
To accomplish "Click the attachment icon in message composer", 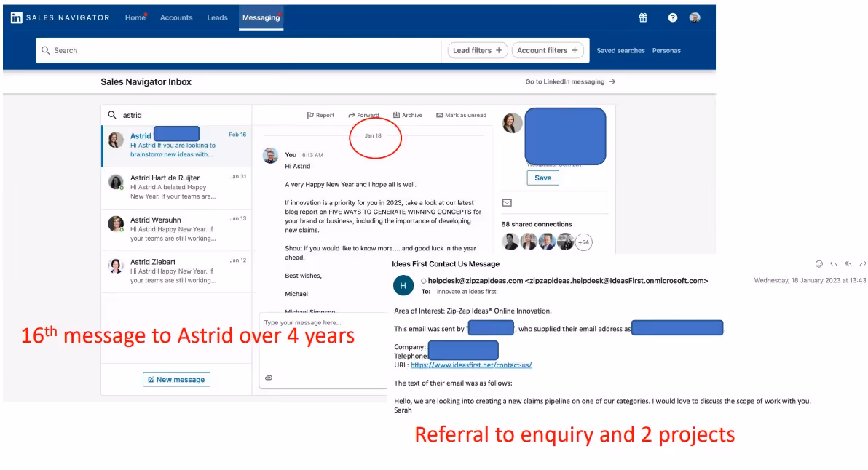I will tap(269, 378).
